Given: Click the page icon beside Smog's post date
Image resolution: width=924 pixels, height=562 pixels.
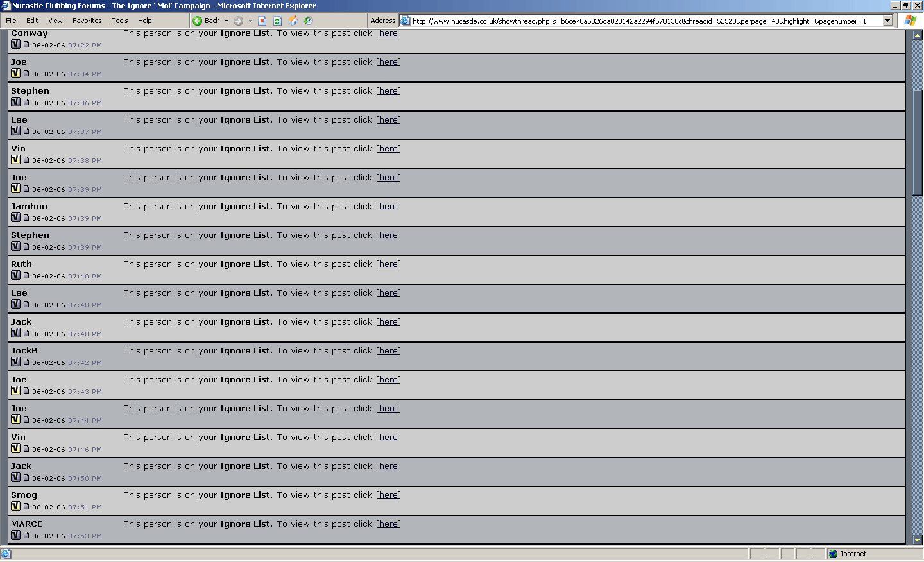Looking at the screenshot, I should tap(26, 506).
